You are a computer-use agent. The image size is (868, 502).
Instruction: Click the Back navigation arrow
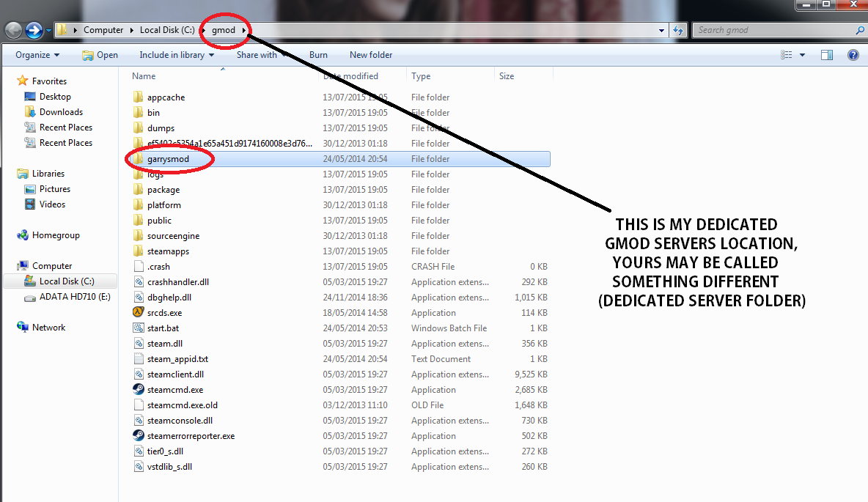tap(13, 30)
